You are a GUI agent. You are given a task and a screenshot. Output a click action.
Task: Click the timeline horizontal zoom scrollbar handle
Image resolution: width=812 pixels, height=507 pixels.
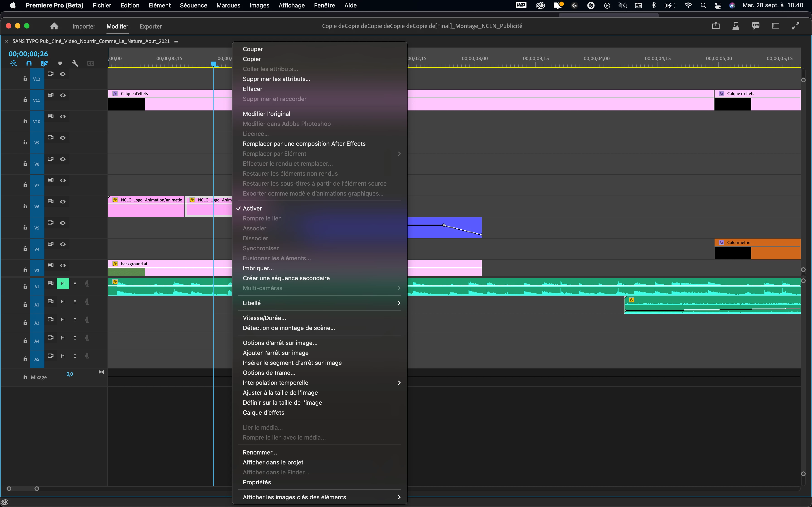click(37, 489)
